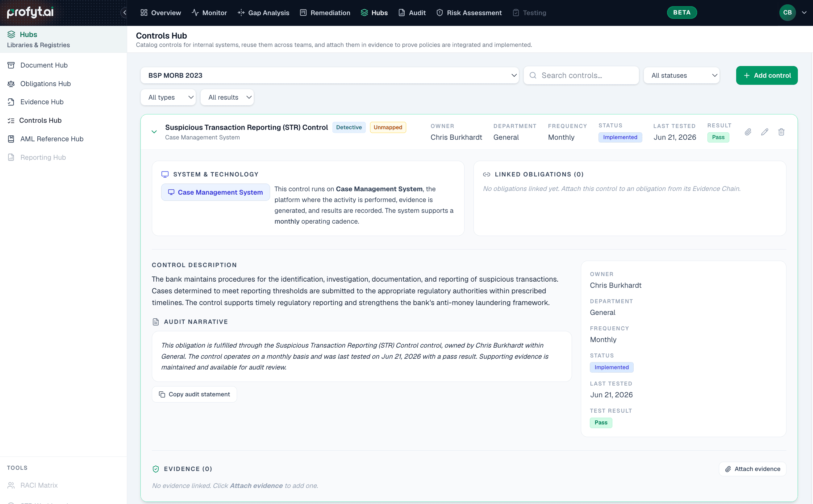Viewport: 813px width, 504px height.
Task: Click the Monthly frequency value in header row
Action: coord(561,137)
